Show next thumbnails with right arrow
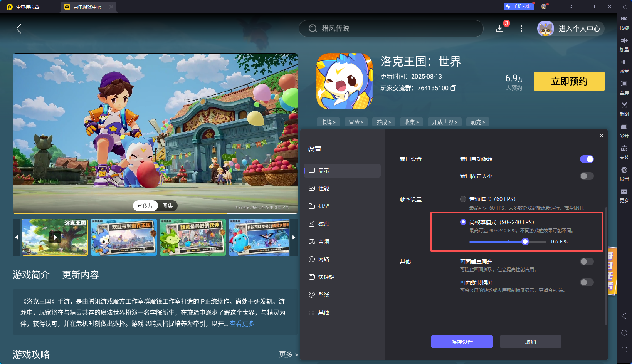Viewport: 632px width, 364px height. pos(294,237)
